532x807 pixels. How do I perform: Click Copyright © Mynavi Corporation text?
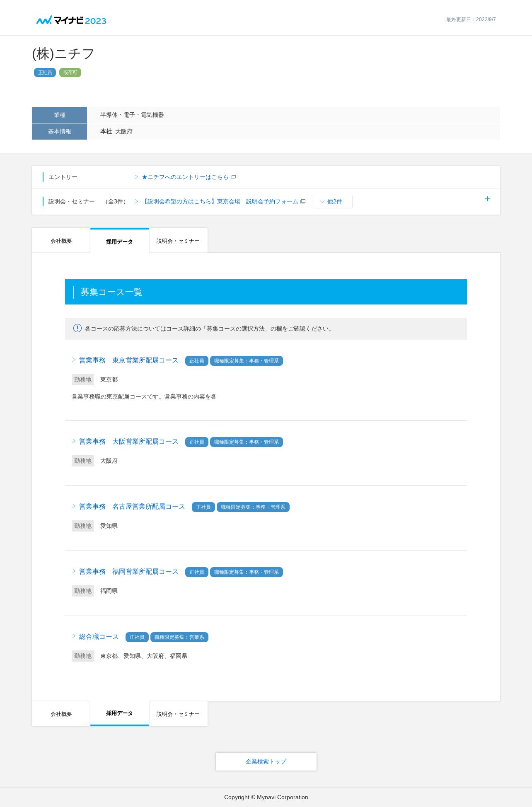[266, 797]
